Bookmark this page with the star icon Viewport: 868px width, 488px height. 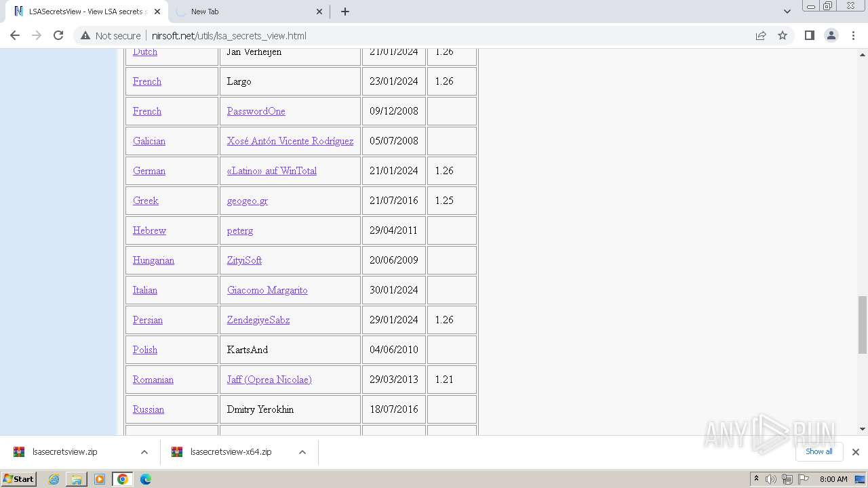pyautogui.click(x=783, y=36)
